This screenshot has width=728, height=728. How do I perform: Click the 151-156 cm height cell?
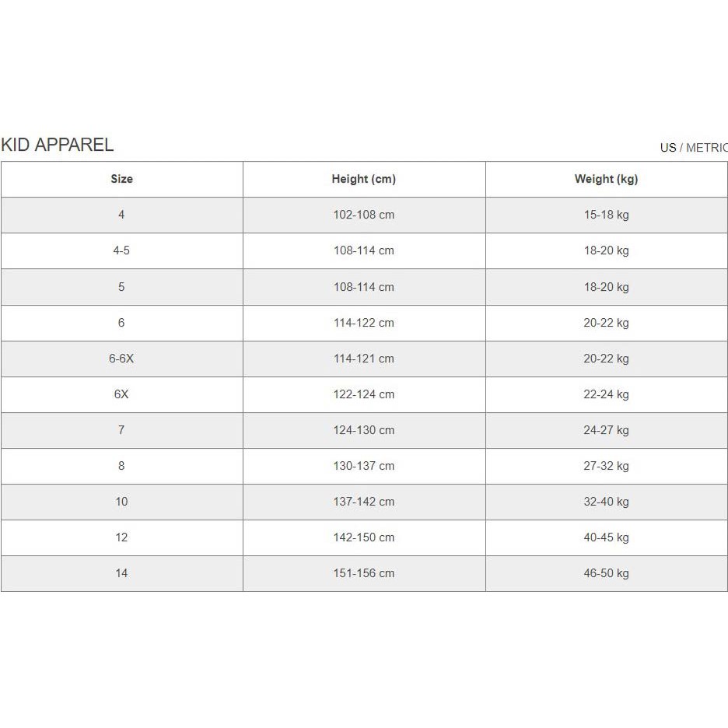pyautogui.click(x=363, y=573)
